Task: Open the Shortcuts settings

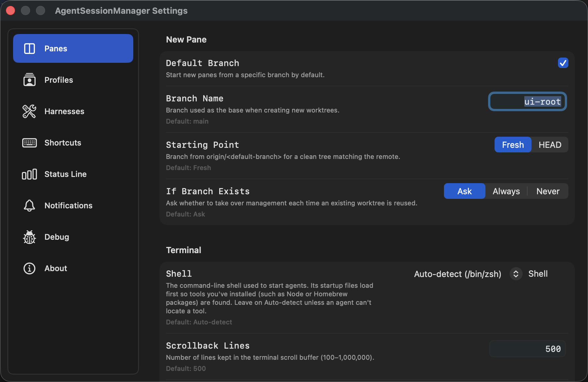Action: click(x=73, y=143)
